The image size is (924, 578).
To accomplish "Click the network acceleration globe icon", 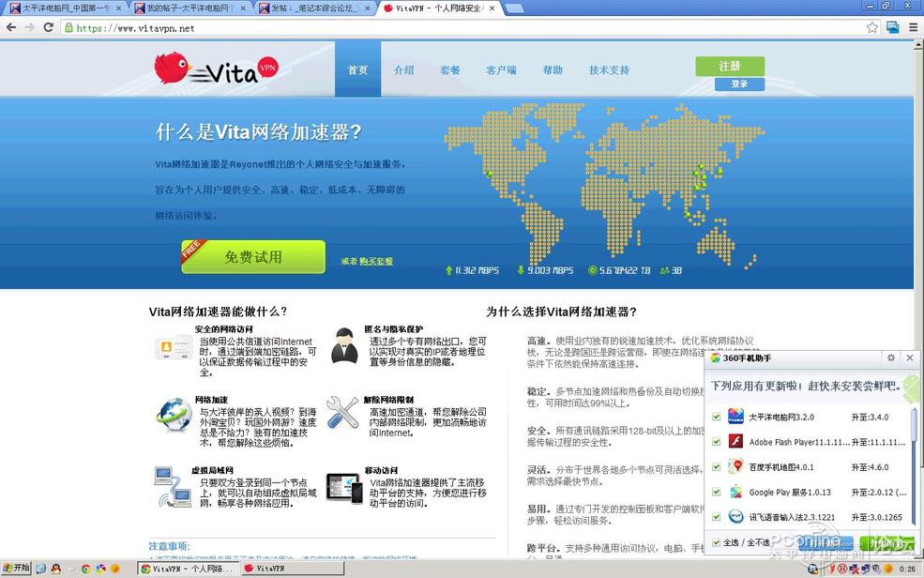I will 174,414.
